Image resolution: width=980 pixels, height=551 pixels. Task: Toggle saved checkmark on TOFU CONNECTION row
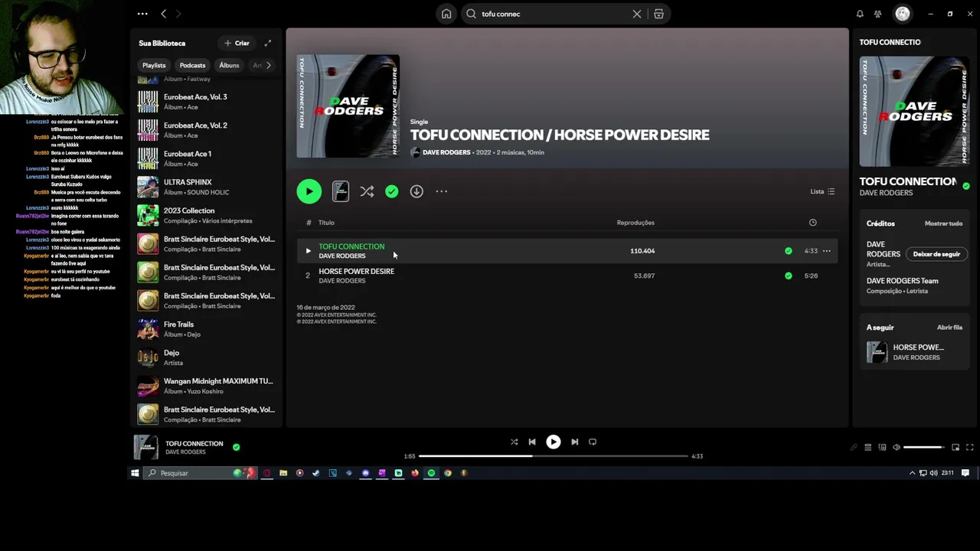pyautogui.click(x=789, y=251)
